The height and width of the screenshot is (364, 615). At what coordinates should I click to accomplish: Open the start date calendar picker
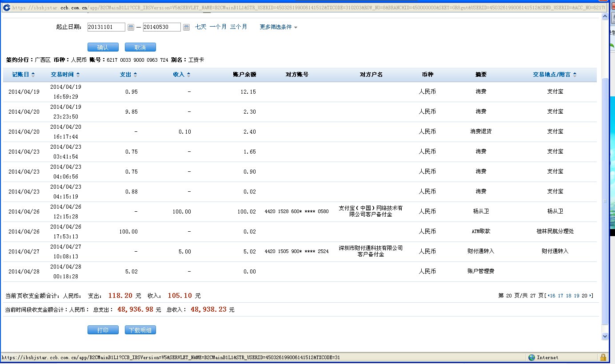(131, 27)
